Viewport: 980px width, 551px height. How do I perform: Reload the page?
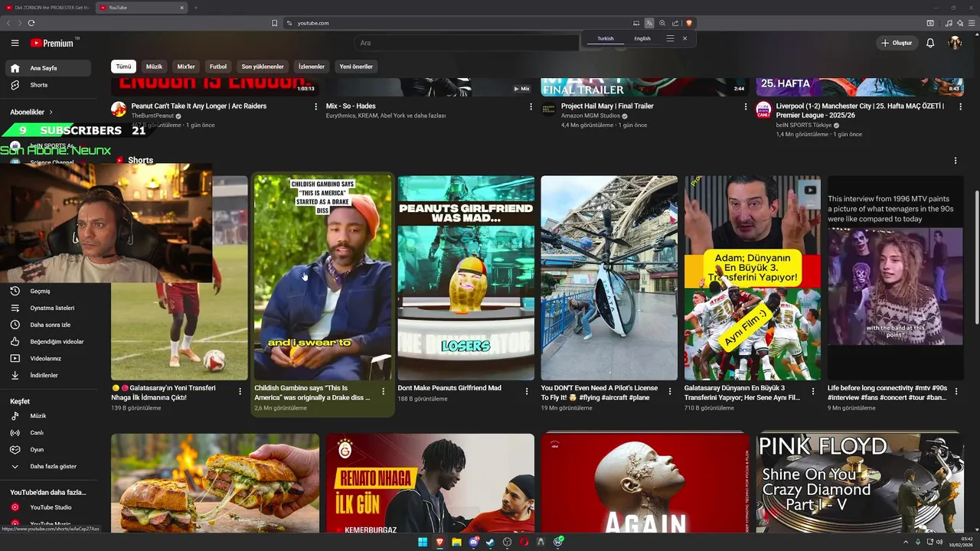(x=31, y=23)
